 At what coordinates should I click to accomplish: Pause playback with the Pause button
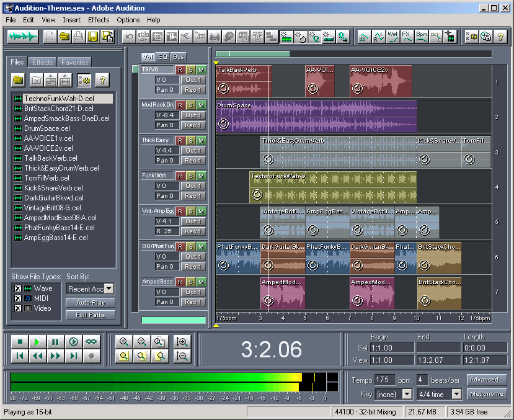point(55,342)
